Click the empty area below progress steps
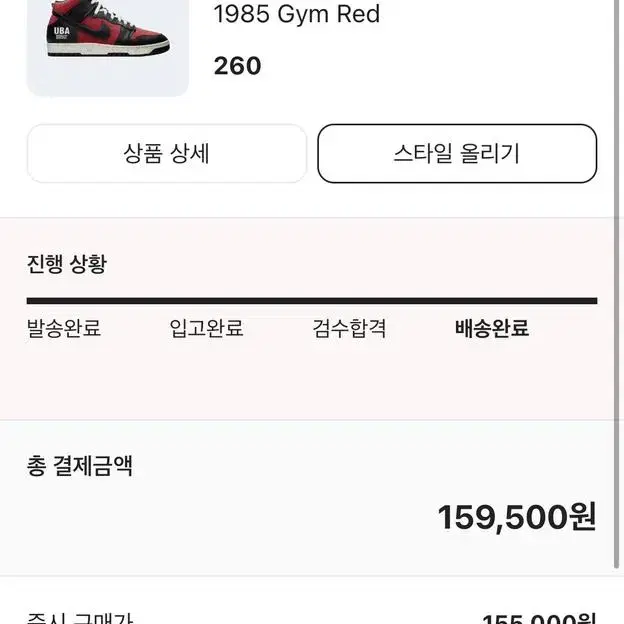Viewport: 624px width, 624px height. pos(312,380)
